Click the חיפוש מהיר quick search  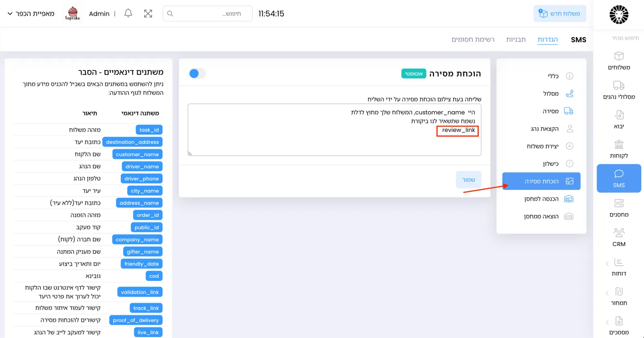click(x=625, y=38)
